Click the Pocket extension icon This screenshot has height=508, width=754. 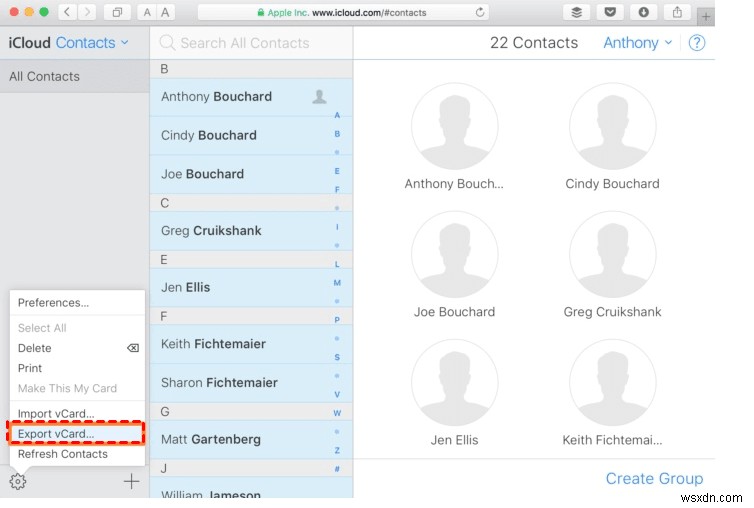point(610,12)
